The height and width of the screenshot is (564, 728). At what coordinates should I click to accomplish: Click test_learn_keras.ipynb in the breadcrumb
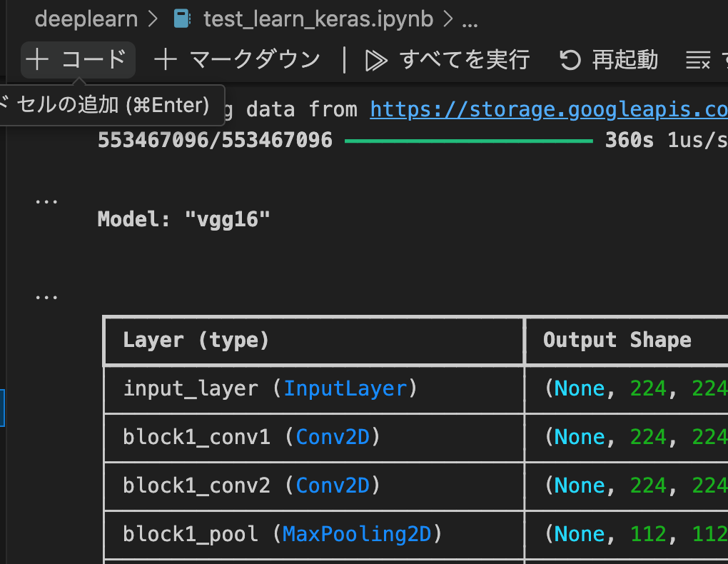pyautogui.click(x=317, y=19)
